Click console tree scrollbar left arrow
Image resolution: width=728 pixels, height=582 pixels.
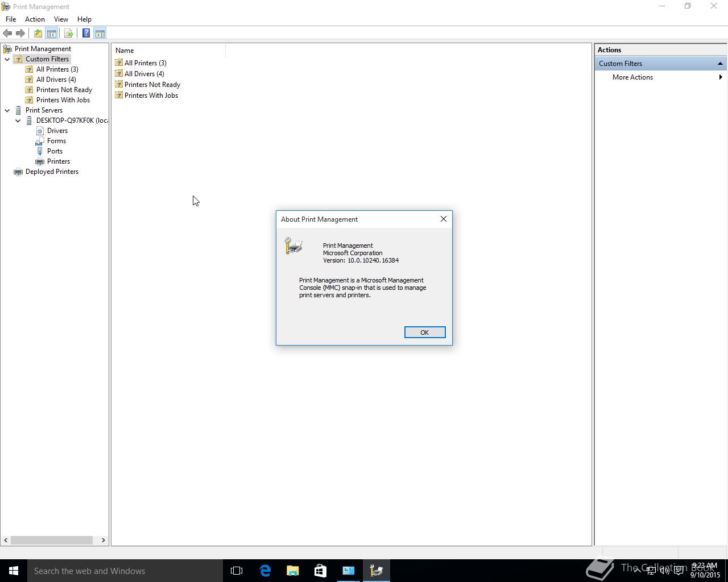(x=6, y=540)
